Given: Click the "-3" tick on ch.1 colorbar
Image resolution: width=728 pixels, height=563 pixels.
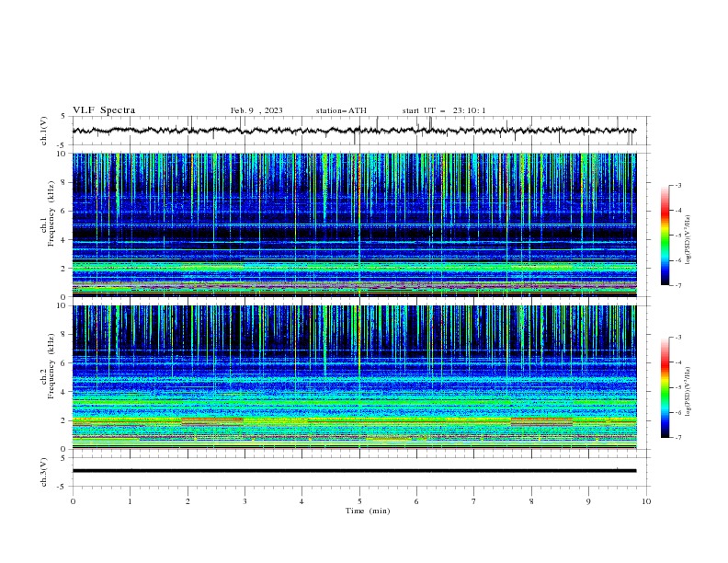Looking at the screenshot, I should click(677, 185).
